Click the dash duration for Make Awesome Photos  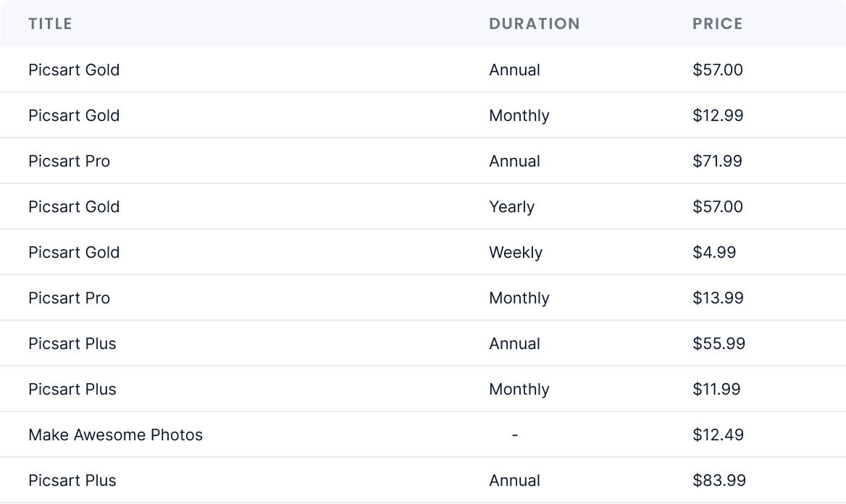click(514, 435)
